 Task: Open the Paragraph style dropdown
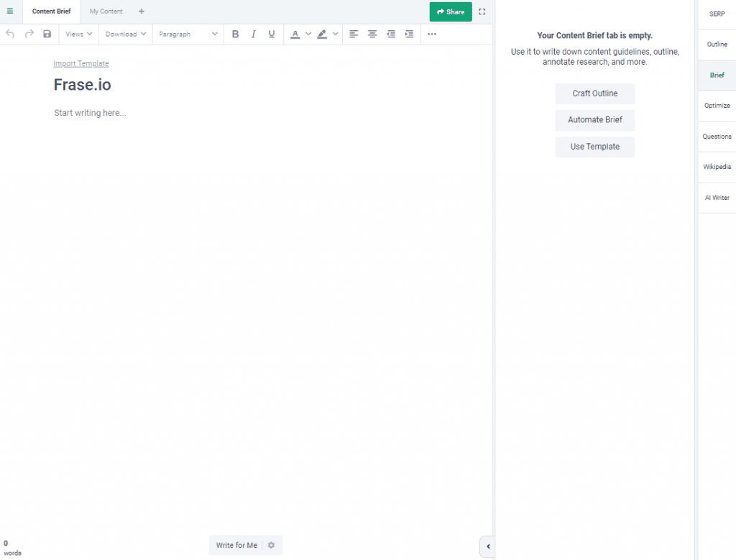pos(188,34)
